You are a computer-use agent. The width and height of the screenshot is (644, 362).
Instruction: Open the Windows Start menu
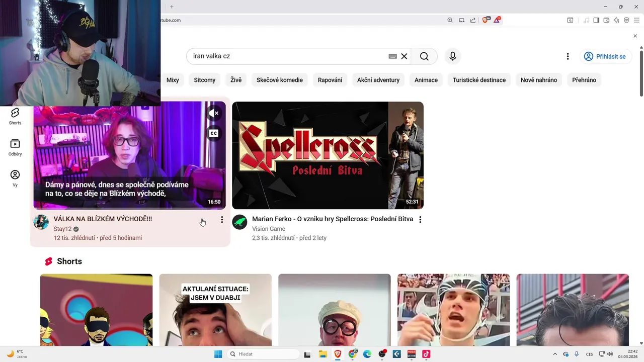pos(218,354)
